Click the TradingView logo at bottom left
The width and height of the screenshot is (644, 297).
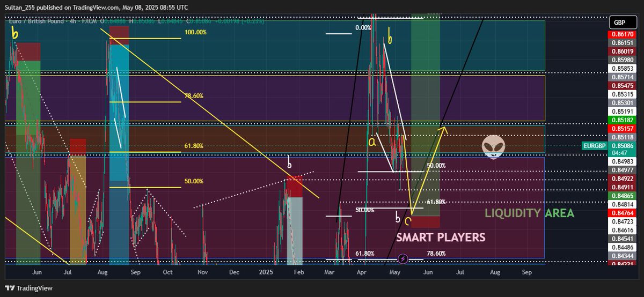pos(29,288)
